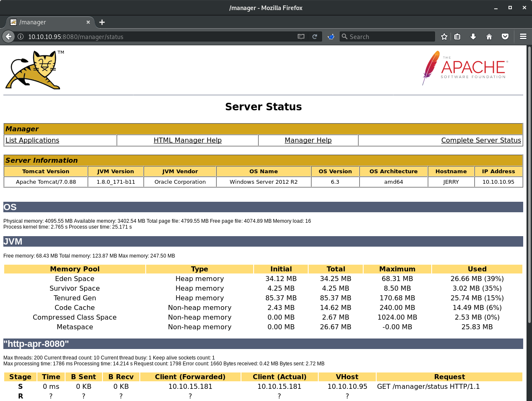Click the 1024.00 MB maximum value
532x401 pixels.
[397, 317]
